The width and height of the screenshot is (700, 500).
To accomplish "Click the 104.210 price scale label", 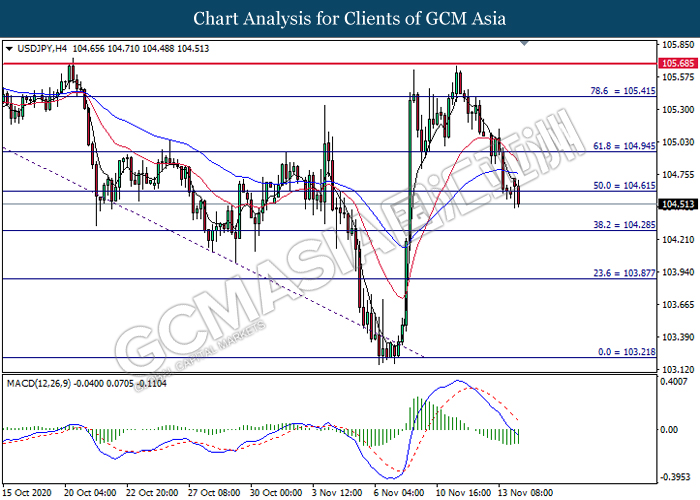I will tap(678, 240).
